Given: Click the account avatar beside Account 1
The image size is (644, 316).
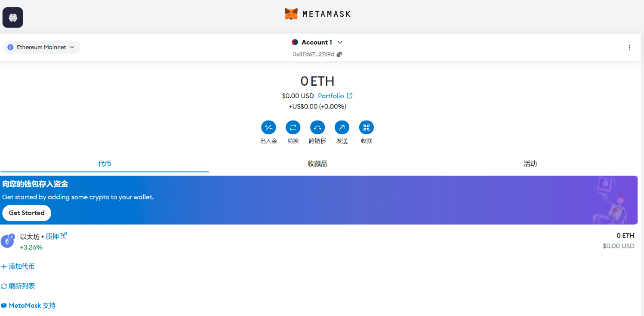Looking at the screenshot, I should click(295, 42).
